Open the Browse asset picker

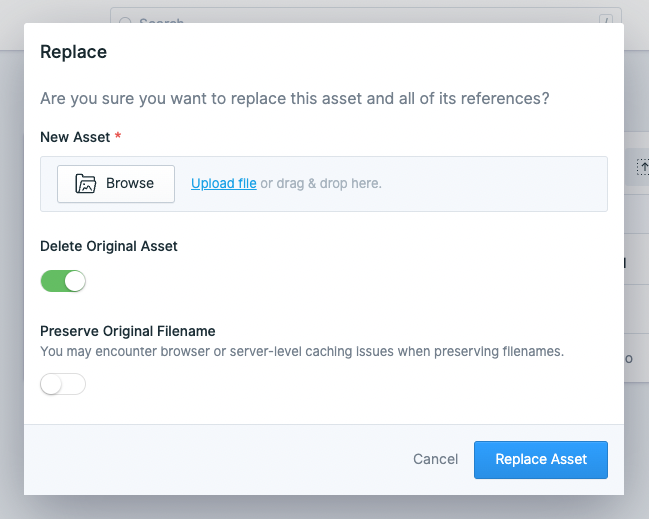tap(116, 184)
